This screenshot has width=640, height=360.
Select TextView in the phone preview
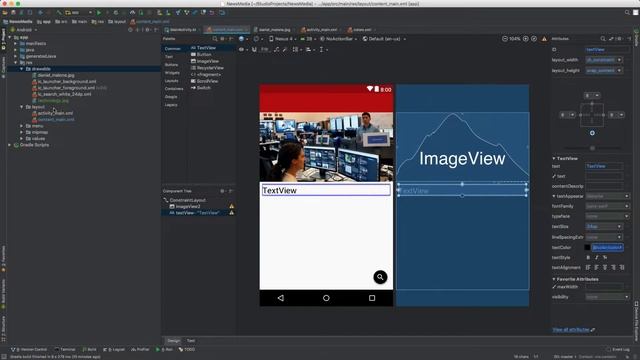(x=326, y=190)
